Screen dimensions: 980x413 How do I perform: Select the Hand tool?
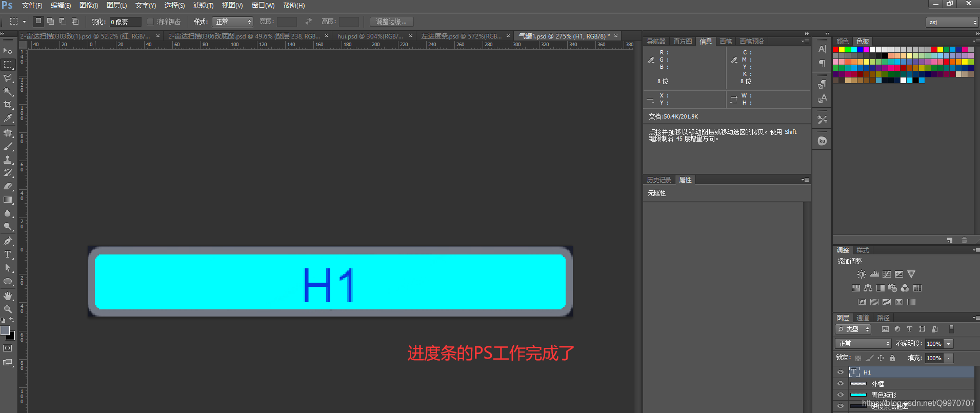(x=8, y=296)
